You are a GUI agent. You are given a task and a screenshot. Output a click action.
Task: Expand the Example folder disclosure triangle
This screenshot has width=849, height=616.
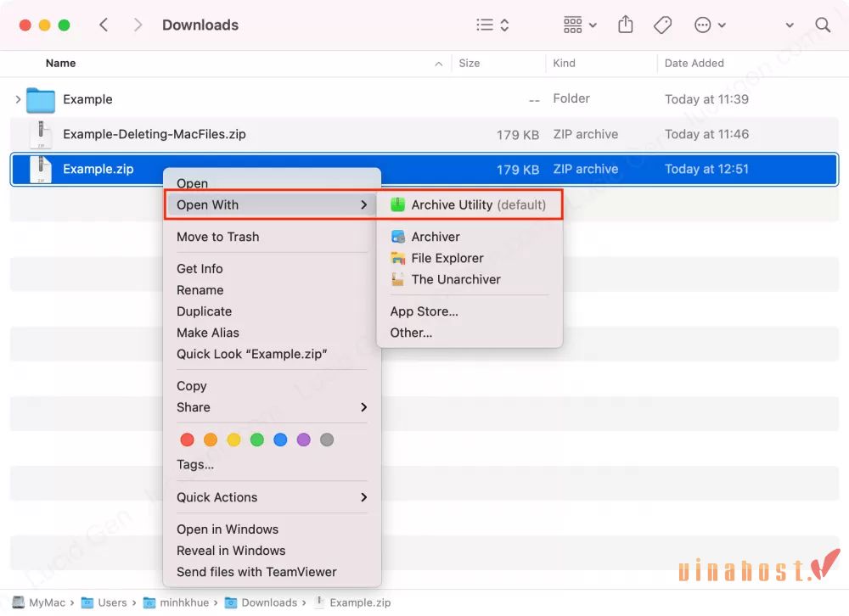17,99
